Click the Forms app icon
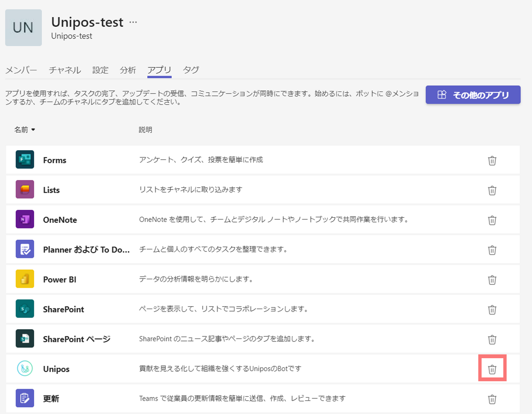The height and width of the screenshot is (414, 532). (25, 159)
